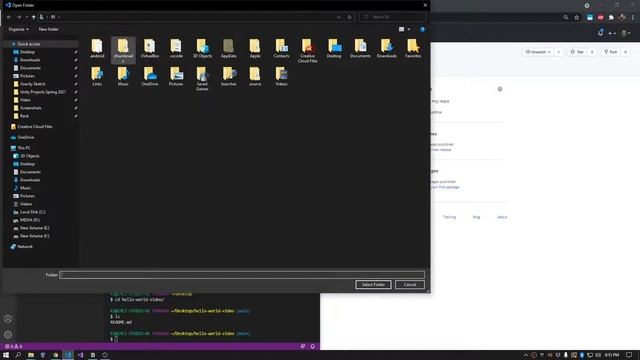Open the Blog footer link
The height and width of the screenshot is (360, 640).
476,217
